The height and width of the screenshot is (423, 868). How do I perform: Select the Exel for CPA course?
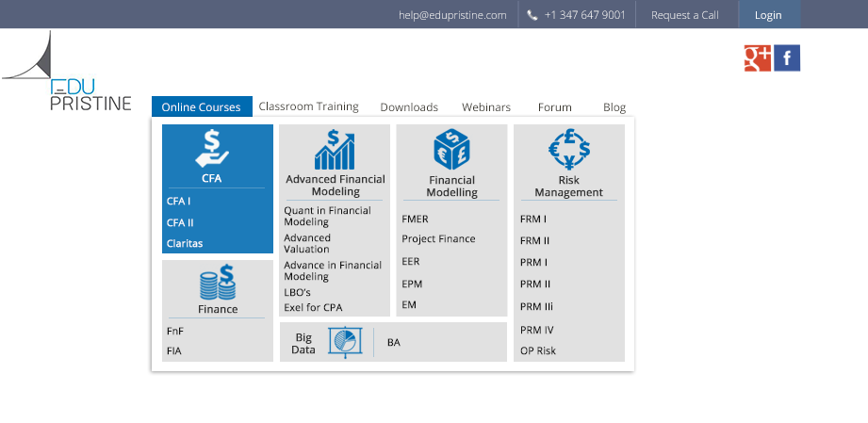click(313, 308)
